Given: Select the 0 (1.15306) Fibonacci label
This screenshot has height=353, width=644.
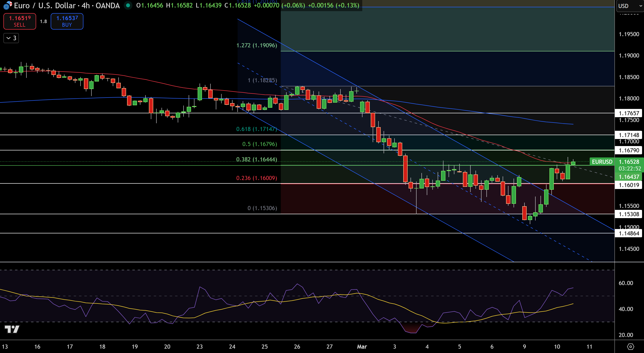Looking at the screenshot, I should pyautogui.click(x=262, y=208).
